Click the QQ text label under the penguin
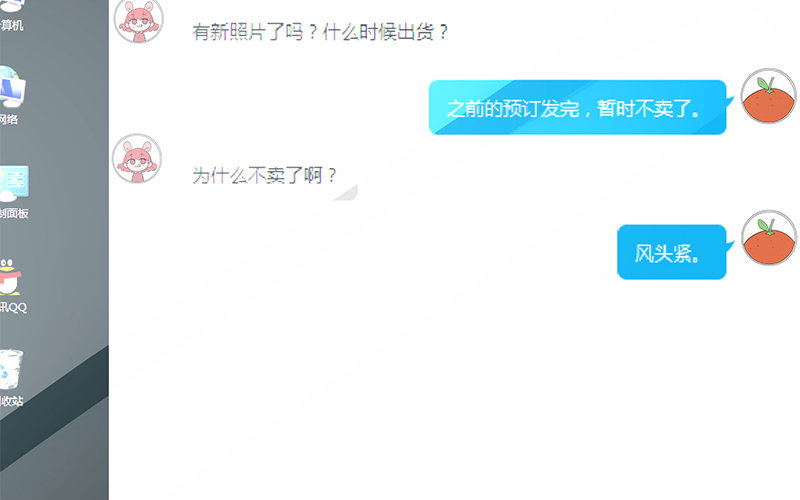The width and height of the screenshot is (800, 500). [x=13, y=307]
